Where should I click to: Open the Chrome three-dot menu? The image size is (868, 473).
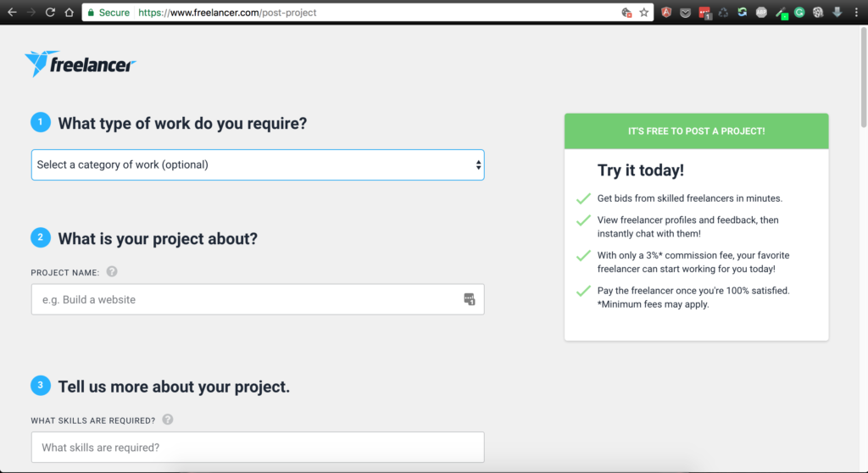tap(855, 13)
